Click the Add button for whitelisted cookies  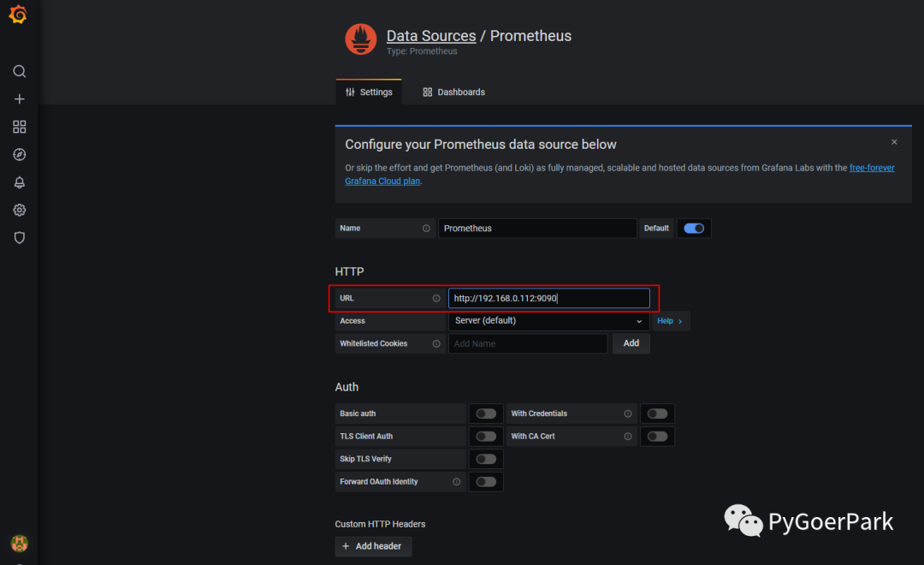(x=631, y=343)
